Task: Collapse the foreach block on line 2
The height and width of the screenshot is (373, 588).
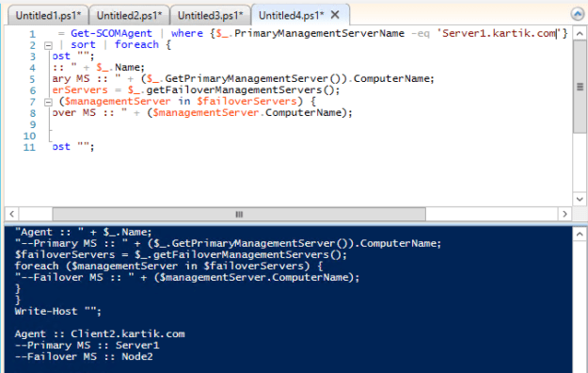Action: (x=48, y=46)
